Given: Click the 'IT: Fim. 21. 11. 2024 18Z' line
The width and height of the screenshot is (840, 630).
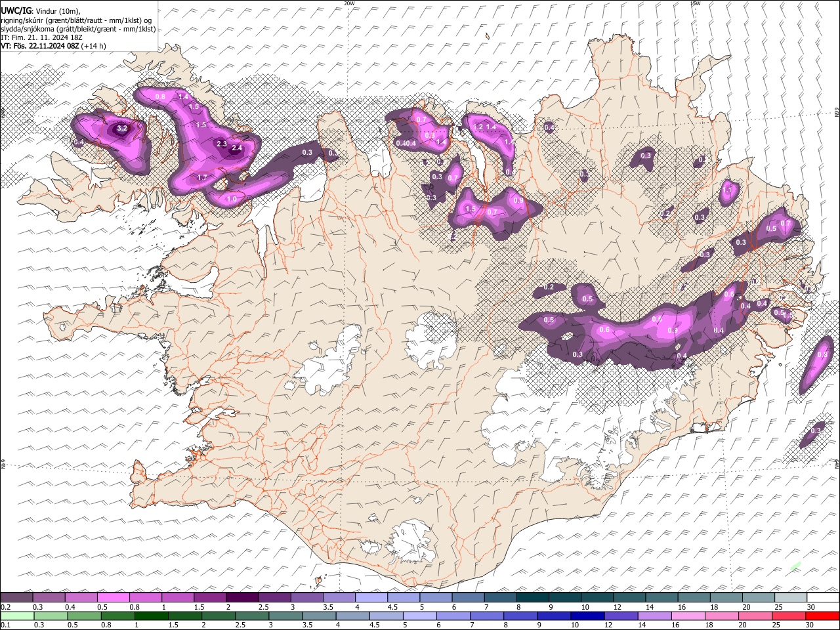Looking at the screenshot, I should (41, 37).
